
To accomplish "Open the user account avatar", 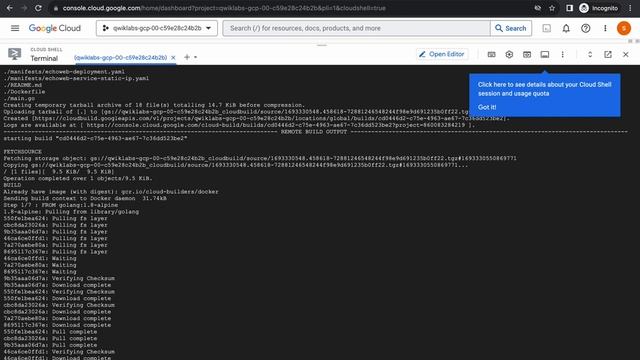I will pyautogui.click(x=624, y=28).
